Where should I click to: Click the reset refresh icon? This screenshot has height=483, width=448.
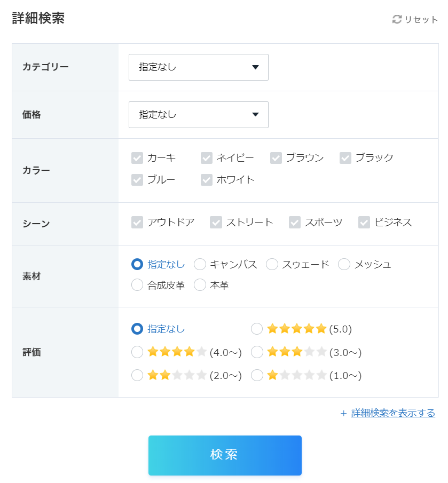(397, 19)
